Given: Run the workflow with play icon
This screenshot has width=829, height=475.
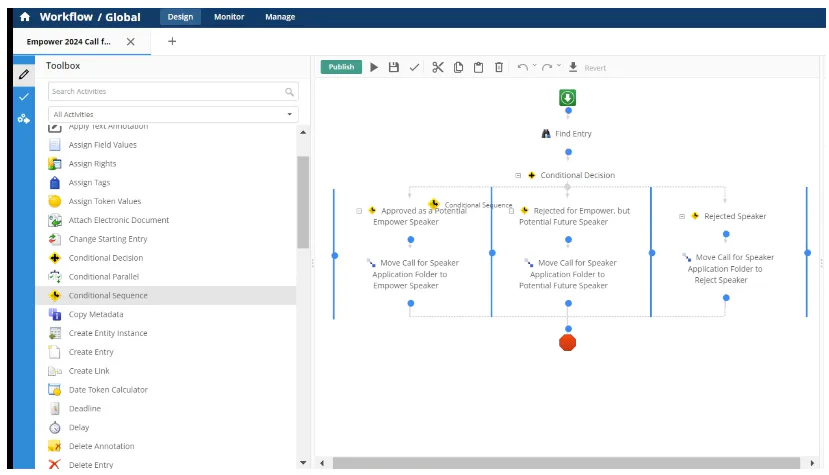Looking at the screenshot, I should (374, 67).
